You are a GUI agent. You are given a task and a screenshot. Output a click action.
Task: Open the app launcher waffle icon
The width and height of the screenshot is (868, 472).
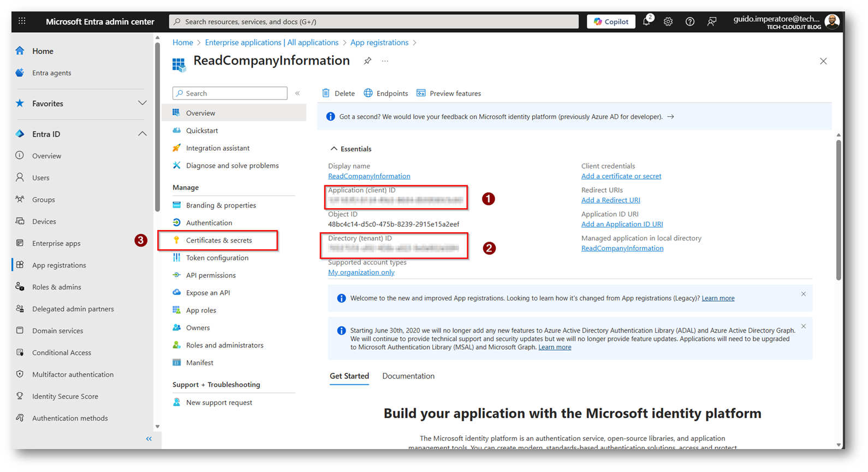22,21
